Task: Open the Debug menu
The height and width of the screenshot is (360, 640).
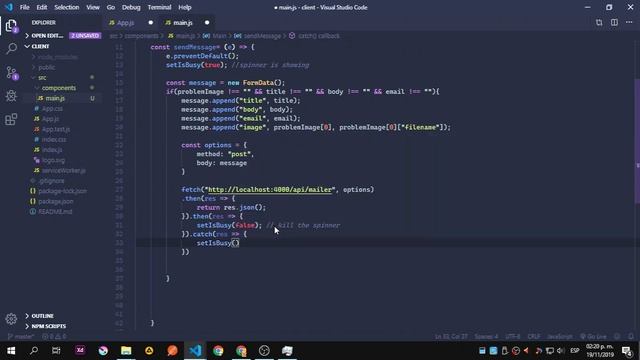Action: pyautogui.click(x=131, y=7)
